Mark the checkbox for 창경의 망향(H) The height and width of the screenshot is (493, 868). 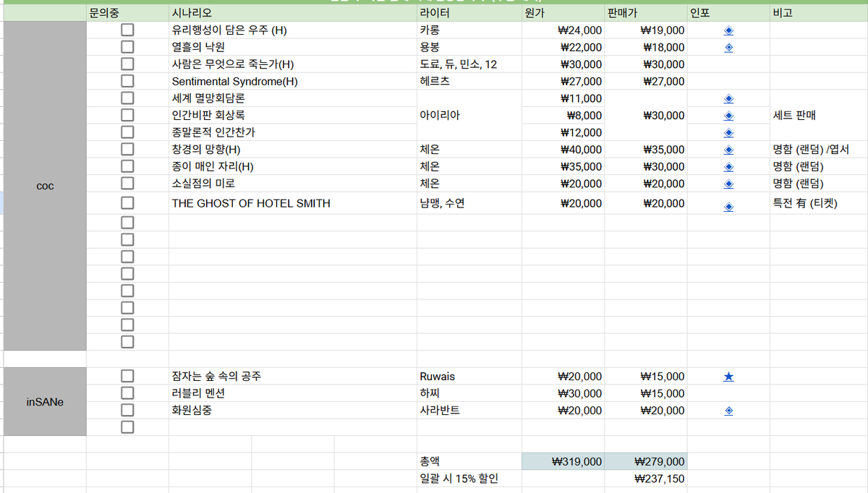pyautogui.click(x=127, y=150)
